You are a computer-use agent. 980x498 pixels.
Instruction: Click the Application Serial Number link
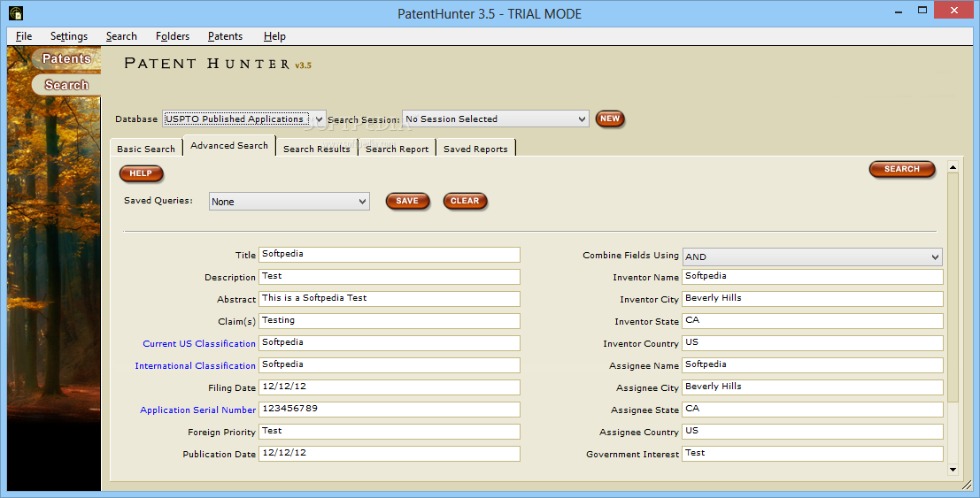coord(198,410)
